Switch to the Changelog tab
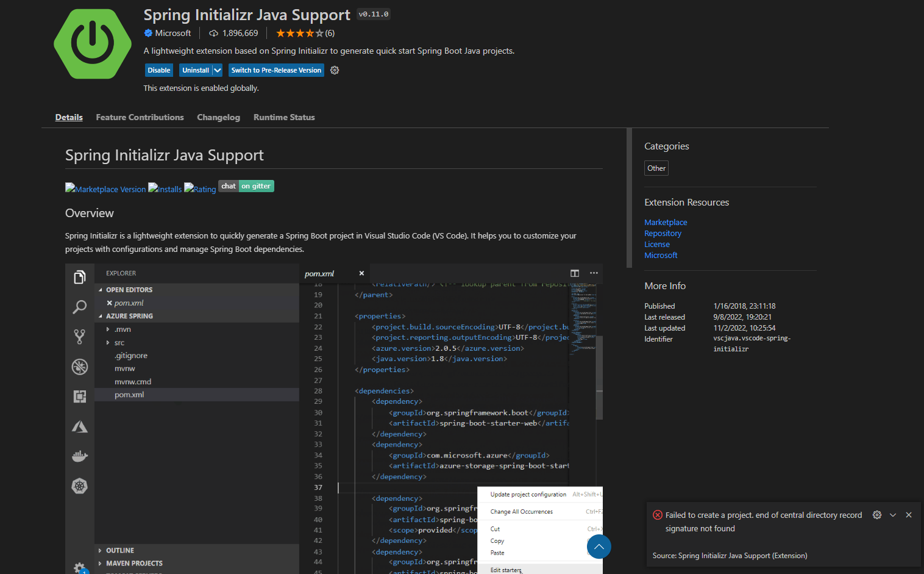This screenshot has width=924, height=574. (218, 117)
